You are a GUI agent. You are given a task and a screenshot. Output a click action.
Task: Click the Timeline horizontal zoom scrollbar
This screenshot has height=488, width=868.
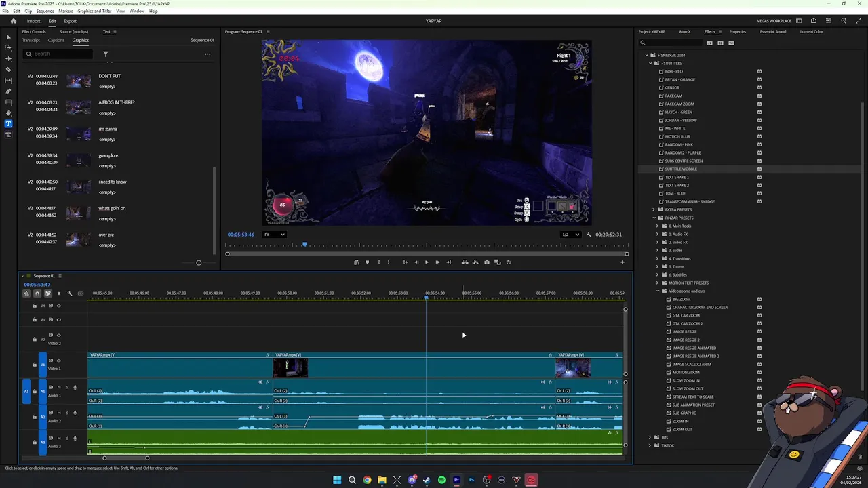(x=125, y=458)
